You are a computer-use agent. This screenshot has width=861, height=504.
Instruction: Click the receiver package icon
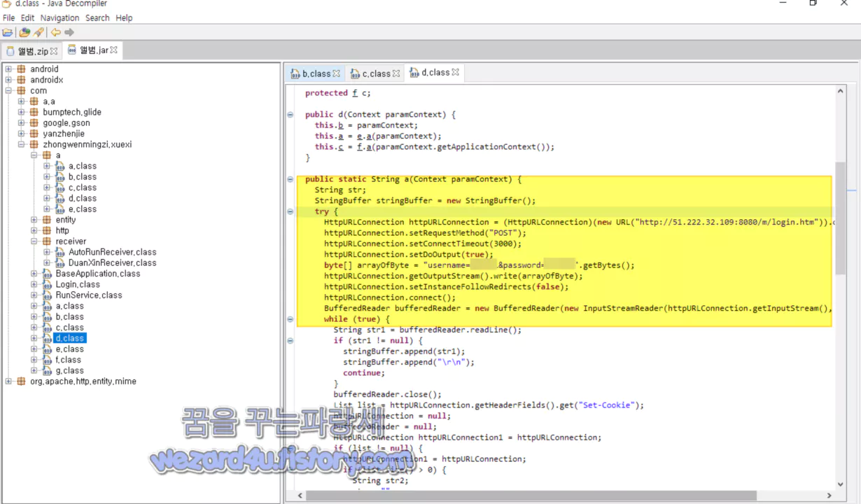tap(47, 241)
